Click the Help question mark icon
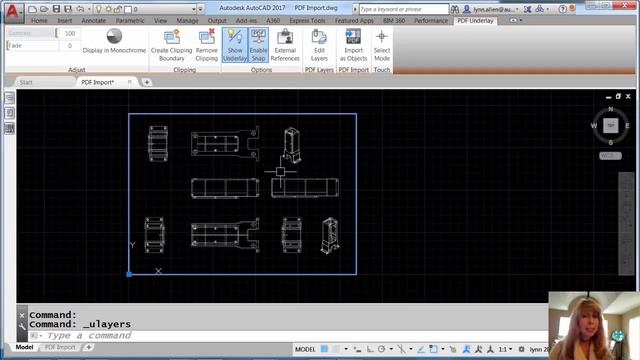The image size is (640, 360). point(562,9)
